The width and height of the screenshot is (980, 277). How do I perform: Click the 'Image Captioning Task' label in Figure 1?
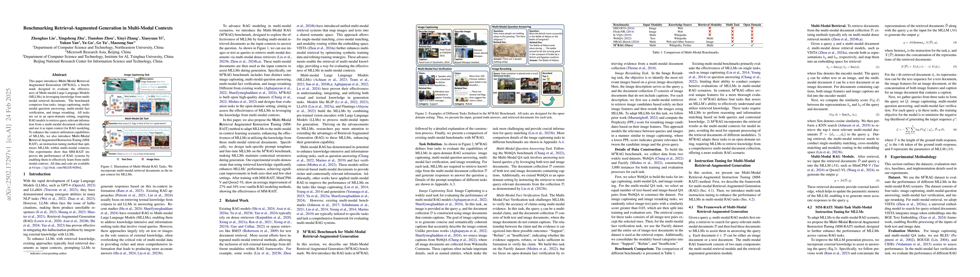click(137, 75)
